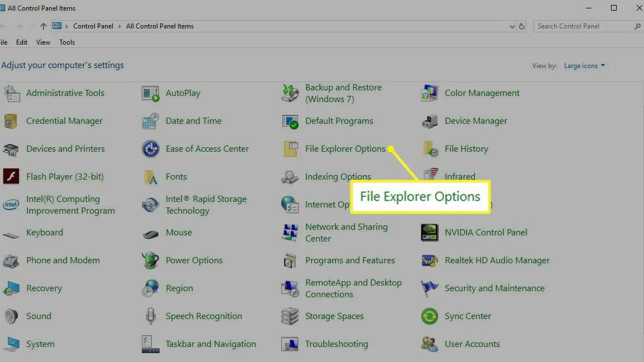Open the Phone and Modem icon
The image size is (644, 362).
point(11,260)
